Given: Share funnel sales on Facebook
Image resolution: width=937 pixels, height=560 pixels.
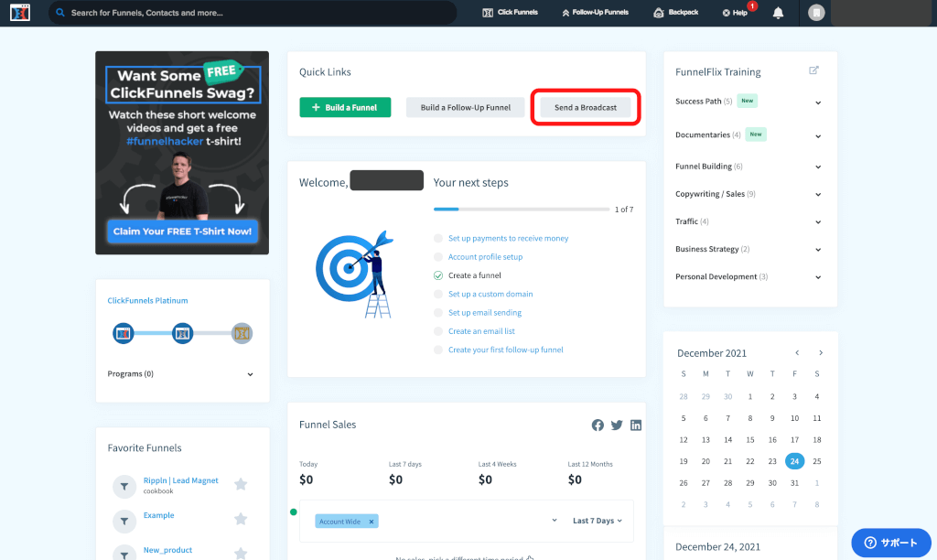Looking at the screenshot, I should 598,425.
